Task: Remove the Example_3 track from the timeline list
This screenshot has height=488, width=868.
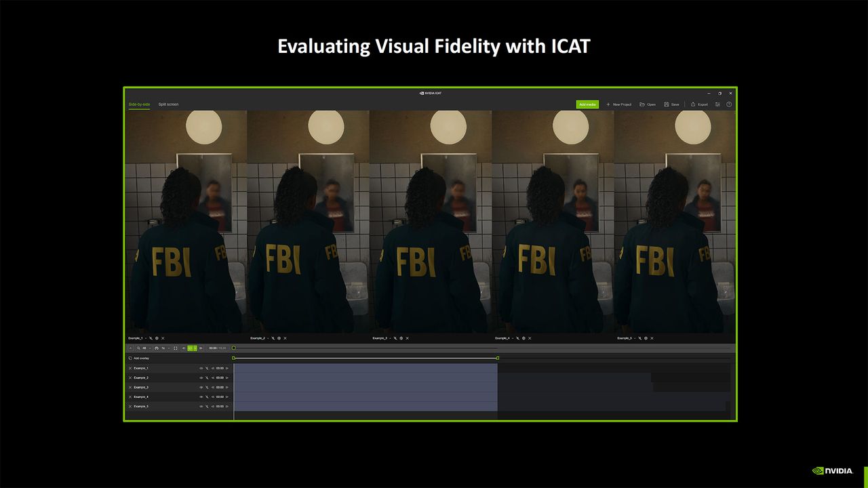Action: (x=130, y=387)
